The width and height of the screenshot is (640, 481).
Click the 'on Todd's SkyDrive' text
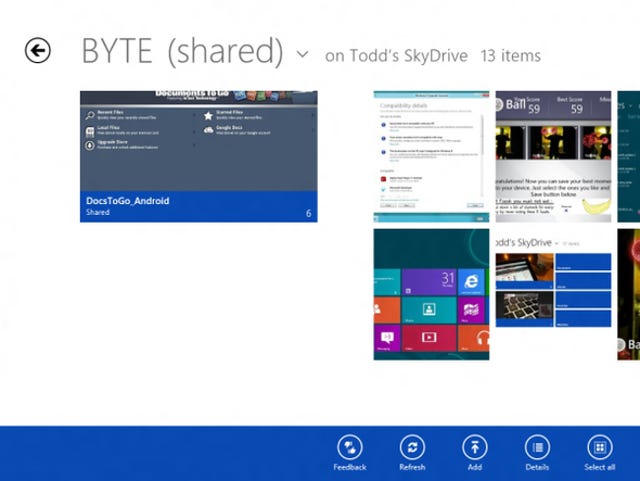coord(396,56)
